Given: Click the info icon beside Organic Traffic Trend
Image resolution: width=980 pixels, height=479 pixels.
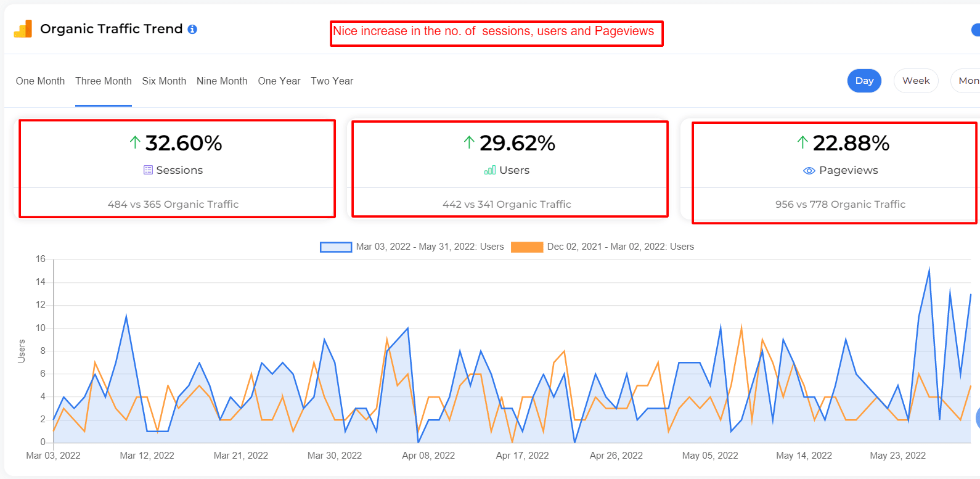Looking at the screenshot, I should [192, 30].
